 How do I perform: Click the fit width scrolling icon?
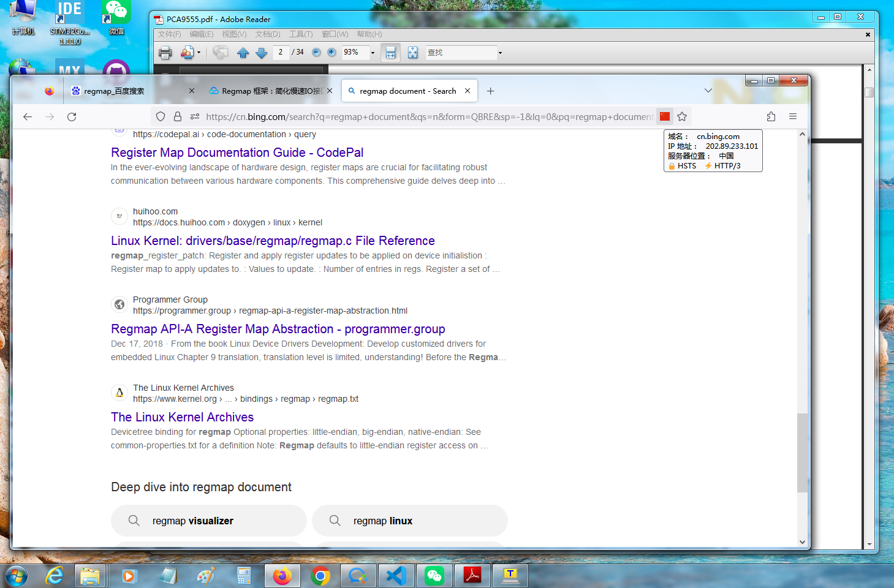click(x=390, y=53)
